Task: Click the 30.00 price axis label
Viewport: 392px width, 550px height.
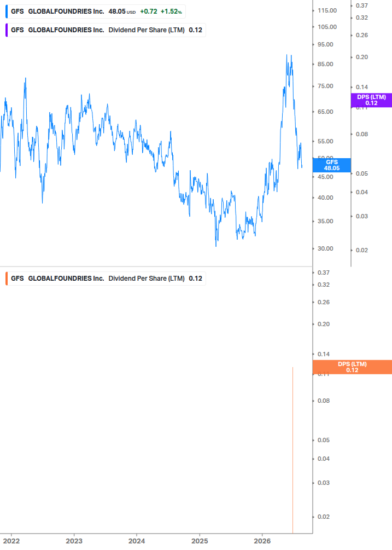Action: click(325, 248)
